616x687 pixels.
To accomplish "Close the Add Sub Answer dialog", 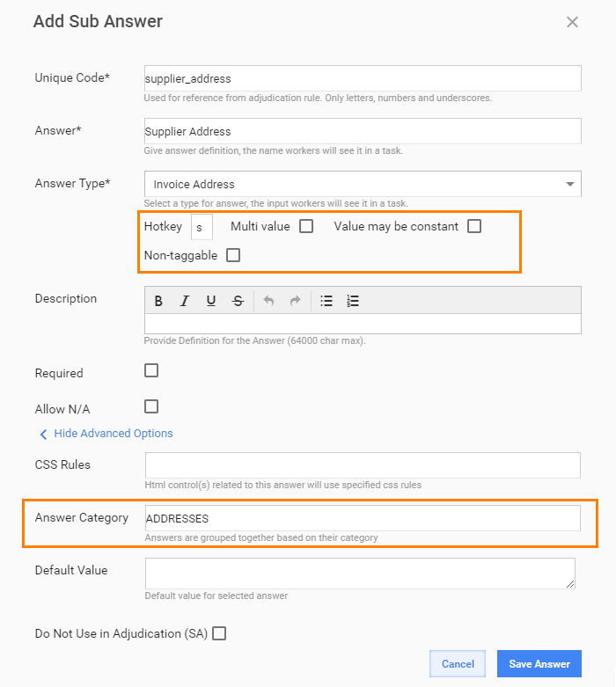I will [572, 22].
